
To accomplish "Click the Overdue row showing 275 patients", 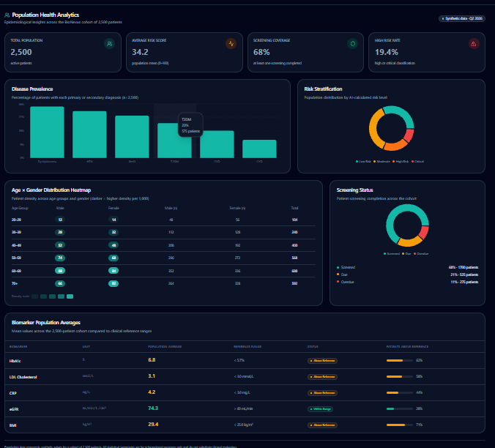I will [x=407, y=282].
